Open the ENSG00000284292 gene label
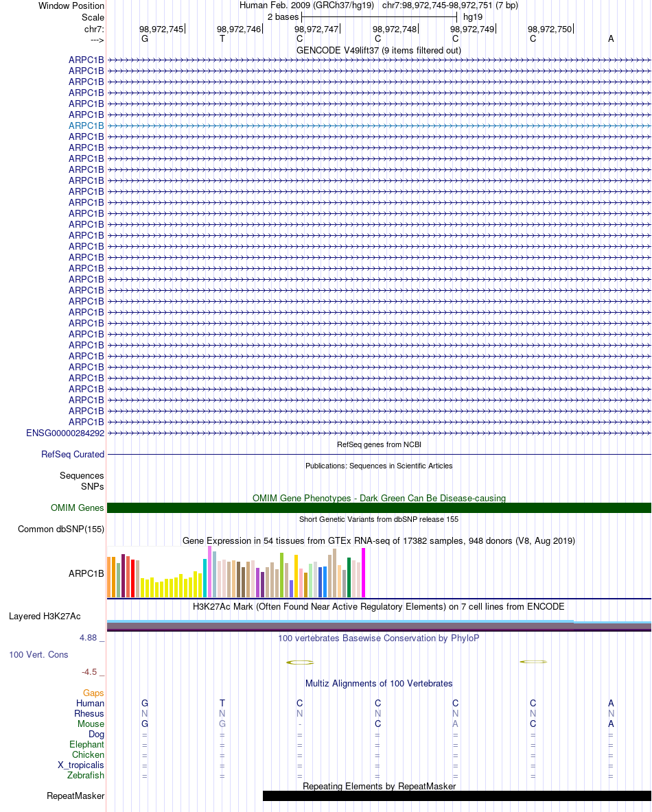The width and height of the screenshot is (652, 812). (65, 433)
